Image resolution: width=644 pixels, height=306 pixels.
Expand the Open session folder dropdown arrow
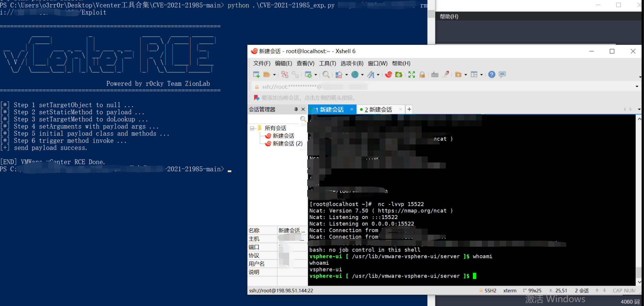[274, 75]
